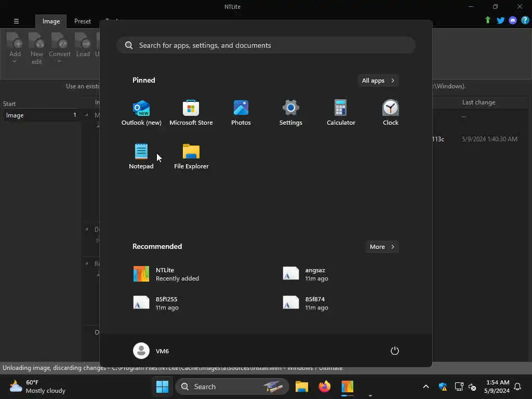This screenshot has height=399, width=532.
Task: Open clock and calendar at 1:54 AM
Action: click(x=497, y=387)
